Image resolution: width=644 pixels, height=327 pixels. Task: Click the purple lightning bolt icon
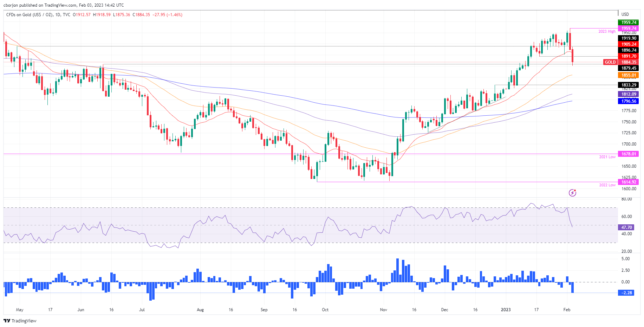pos(572,193)
